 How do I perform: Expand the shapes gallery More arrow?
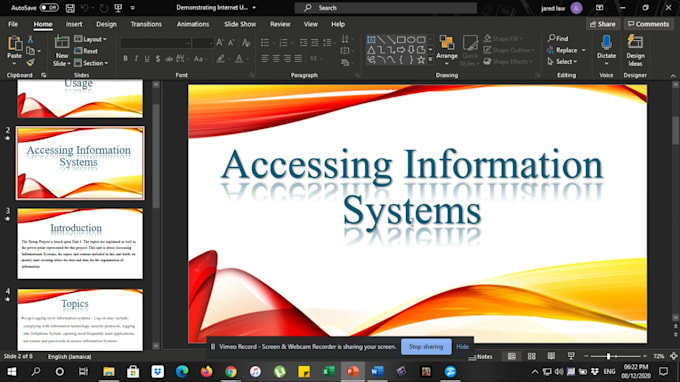(x=430, y=60)
